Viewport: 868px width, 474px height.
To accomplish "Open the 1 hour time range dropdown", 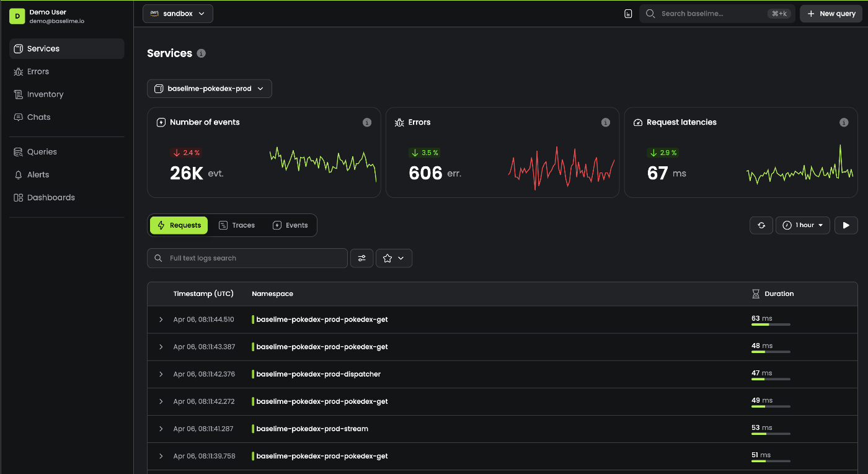I will [803, 225].
